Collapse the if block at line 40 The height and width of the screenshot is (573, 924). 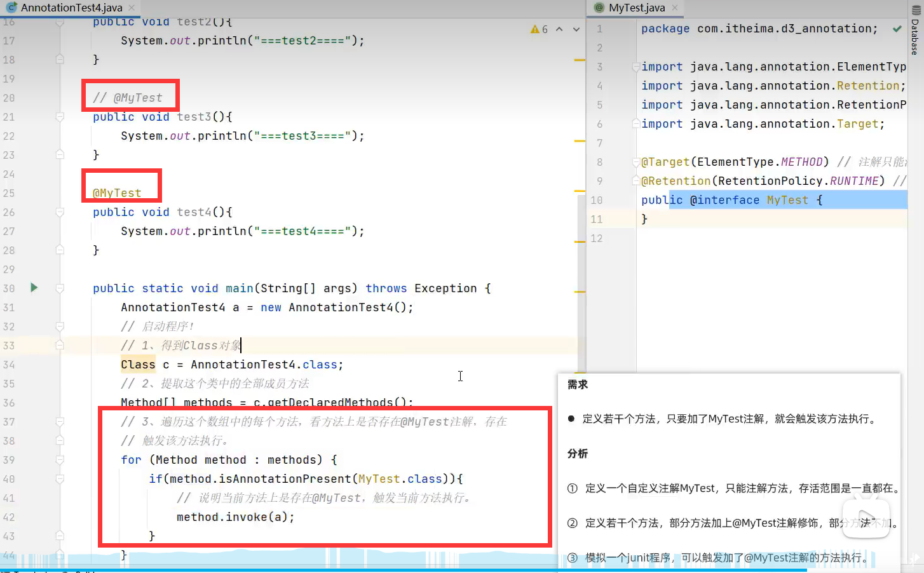tap(60, 479)
